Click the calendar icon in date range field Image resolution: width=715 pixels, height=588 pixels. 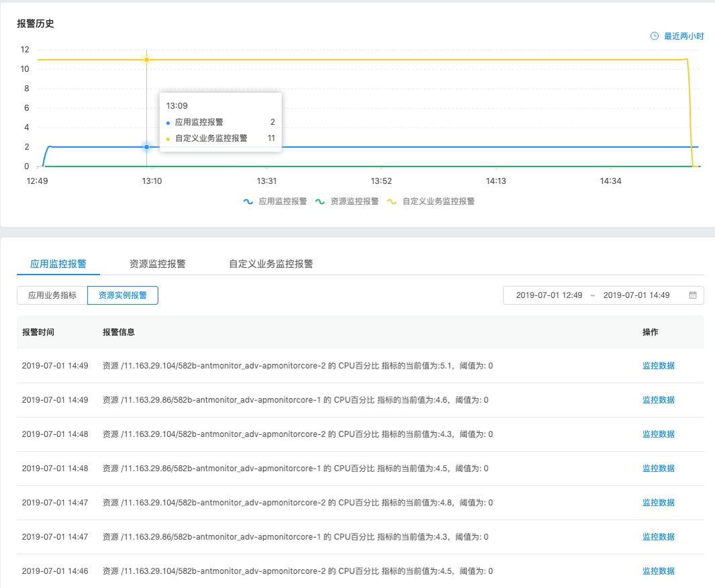[x=693, y=295]
